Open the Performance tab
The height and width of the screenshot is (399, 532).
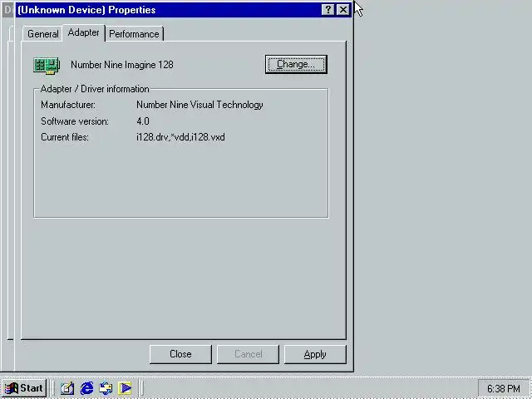[134, 34]
